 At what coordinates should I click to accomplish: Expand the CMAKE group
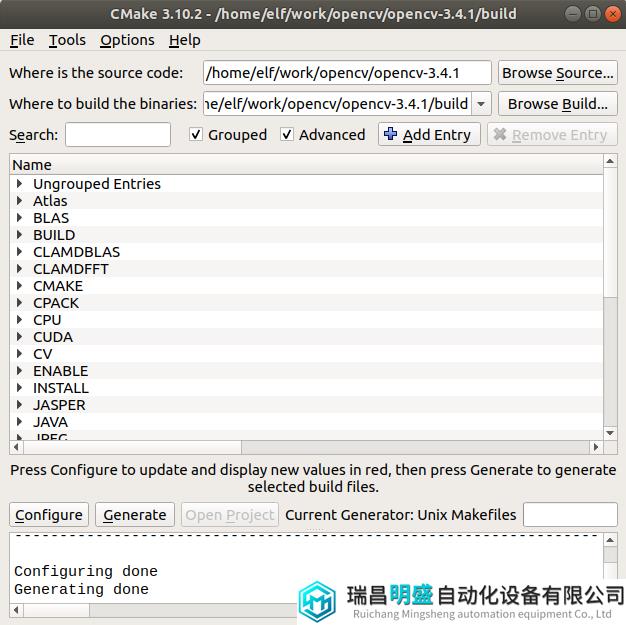[19, 286]
